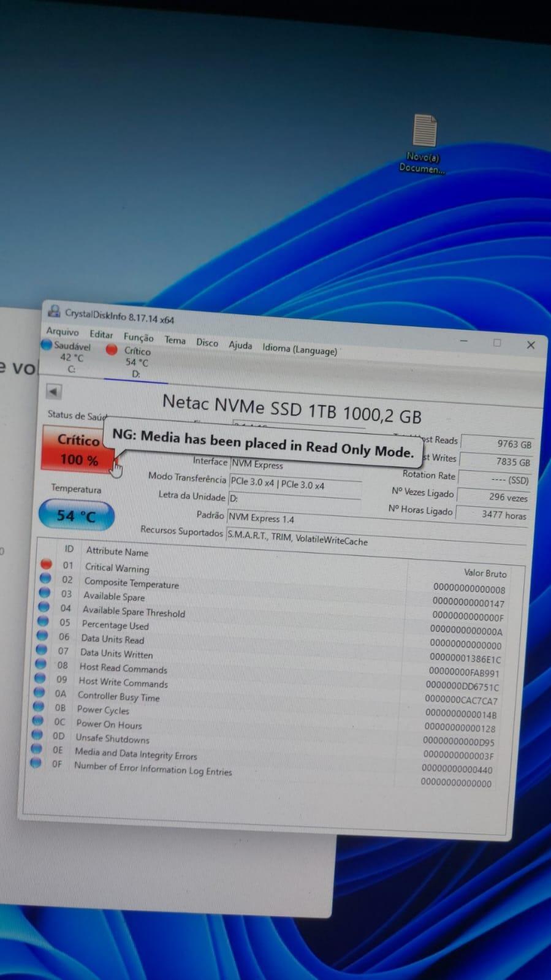
Task: Click the blue dot for Composite Temperature
Action: (45, 577)
